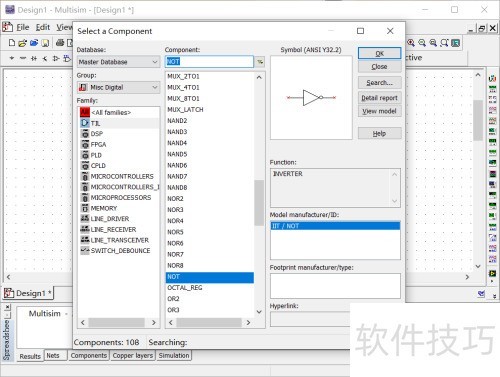The height and width of the screenshot is (377, 500).
Task: Click the New design toolbar icon
Action: tap(12, 43)
